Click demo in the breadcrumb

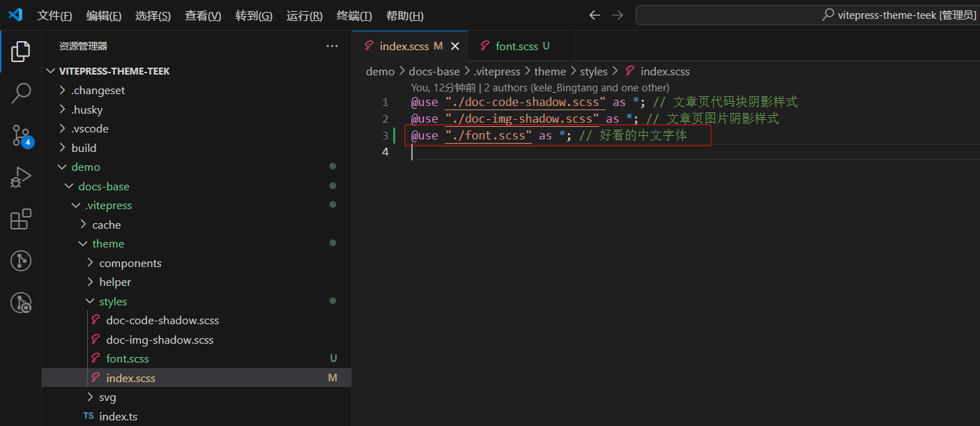(x=380, y=71)
